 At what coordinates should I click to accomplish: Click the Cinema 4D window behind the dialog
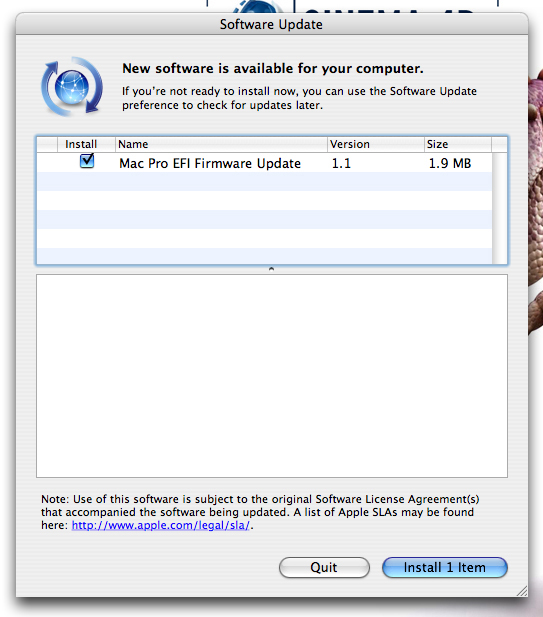click(352, 6)
